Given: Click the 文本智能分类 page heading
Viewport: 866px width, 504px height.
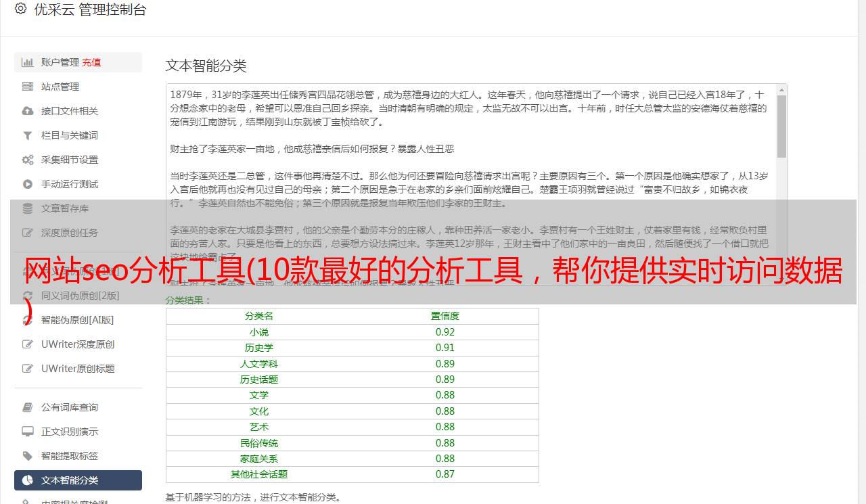Looking at the screenshot, I should [206, 66].
